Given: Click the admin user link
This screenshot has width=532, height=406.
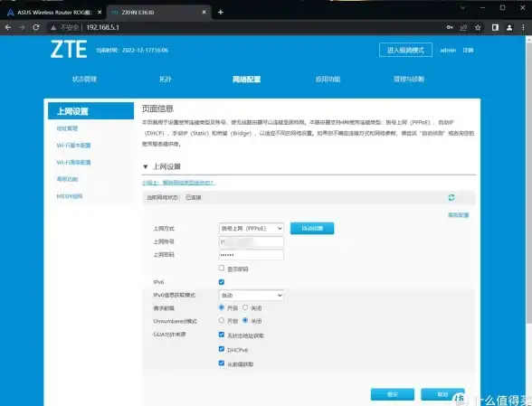Looking at the screenshot, I should tap(448, 51).
